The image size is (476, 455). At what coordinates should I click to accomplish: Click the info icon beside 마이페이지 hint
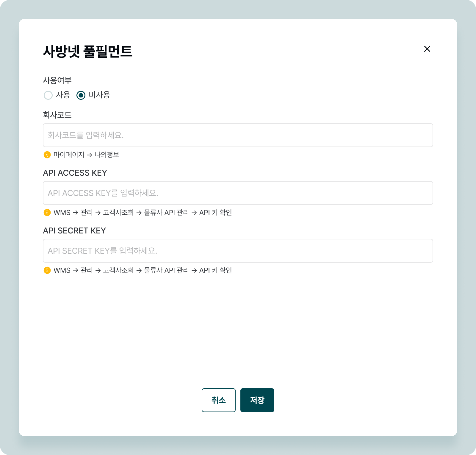click(x=47, y=155)
